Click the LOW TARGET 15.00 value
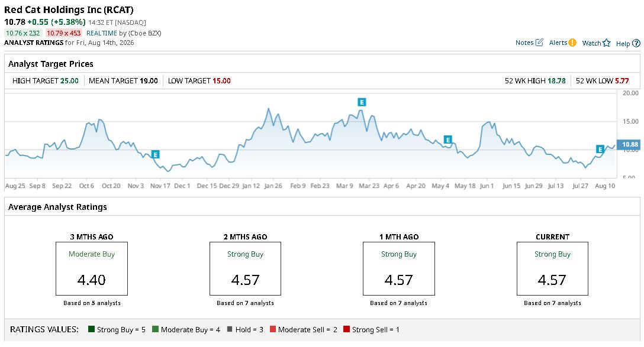 point(221,81)
